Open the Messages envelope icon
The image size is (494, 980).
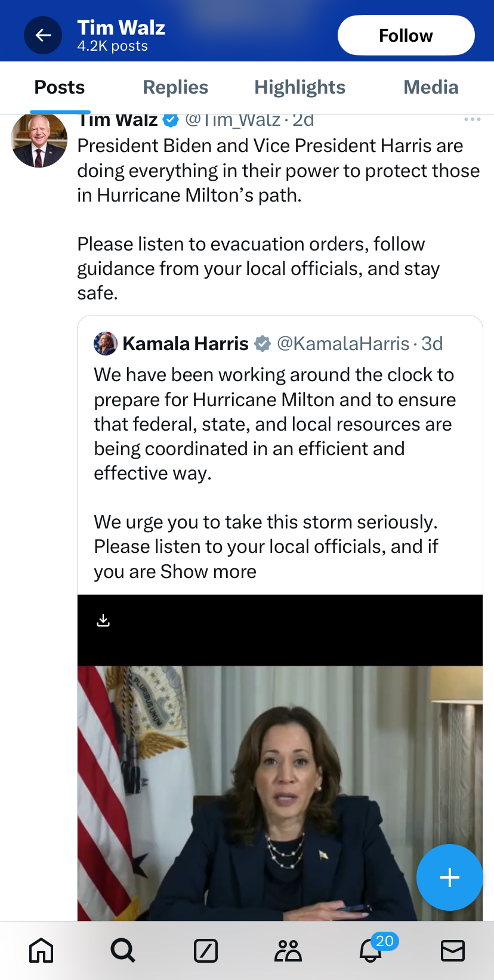(453, 950)
